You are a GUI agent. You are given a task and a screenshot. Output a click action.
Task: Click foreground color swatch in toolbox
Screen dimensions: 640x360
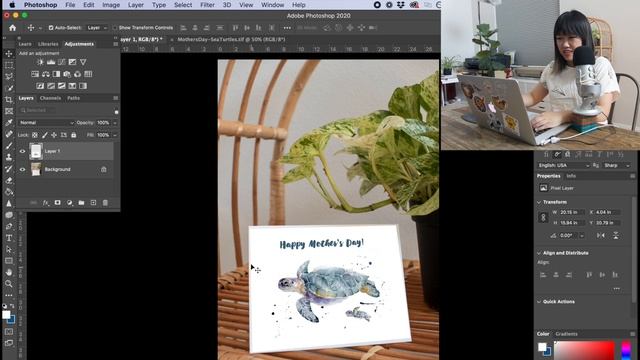pyautogui.click(x=6, y=315)
